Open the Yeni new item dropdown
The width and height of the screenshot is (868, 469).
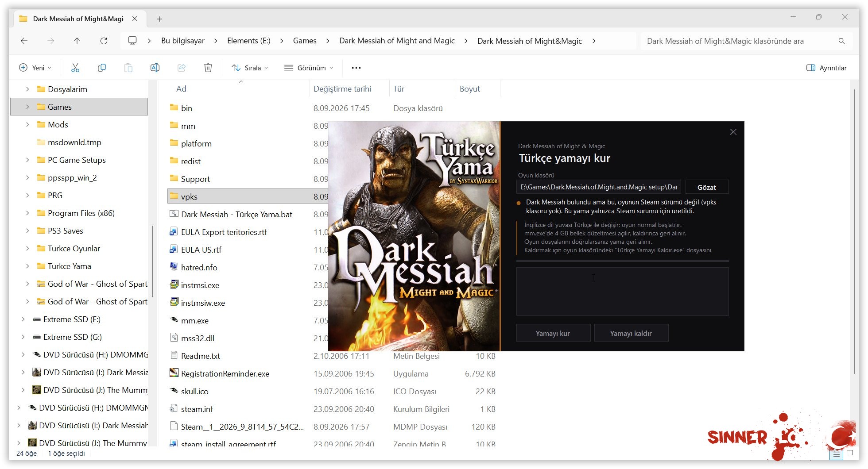(x=35, y=68)
